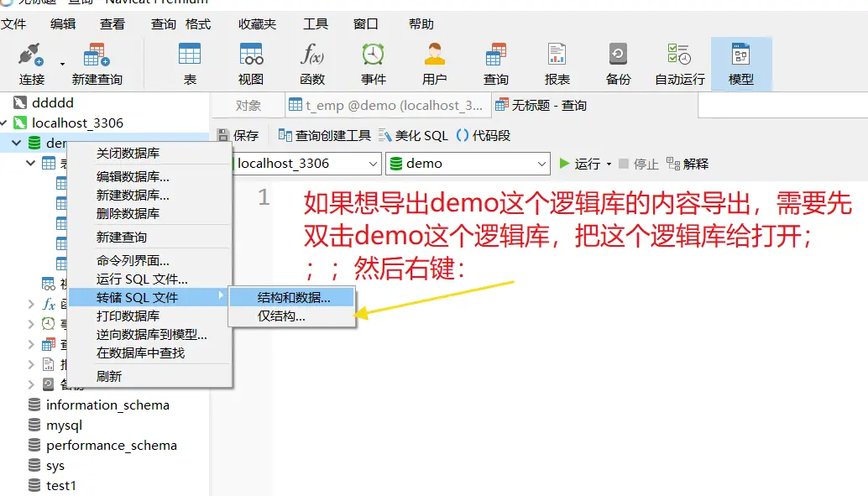Viewport: 868px width, 496px height.
Task: Open the 窗口 menu
Action: (365, 23)
